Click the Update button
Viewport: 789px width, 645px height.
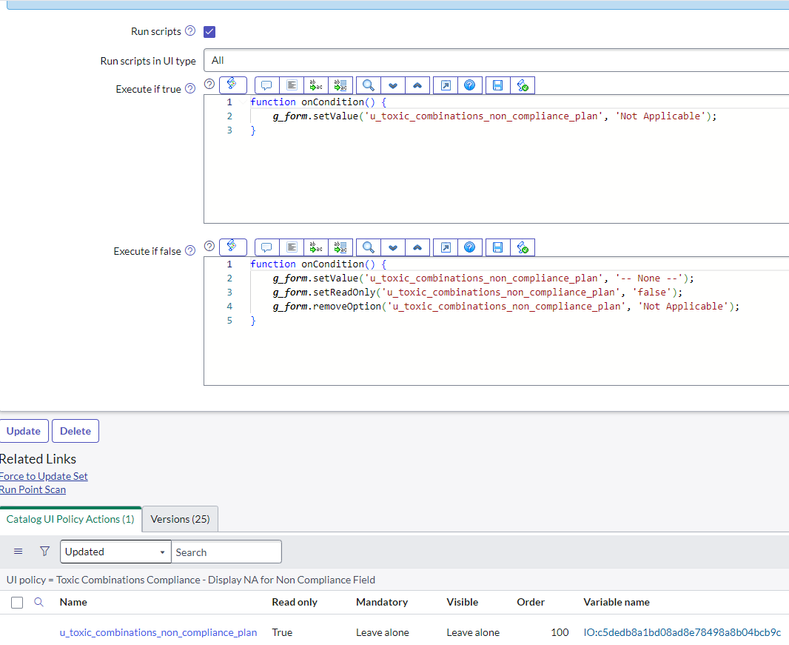click(x=24, y=431)
